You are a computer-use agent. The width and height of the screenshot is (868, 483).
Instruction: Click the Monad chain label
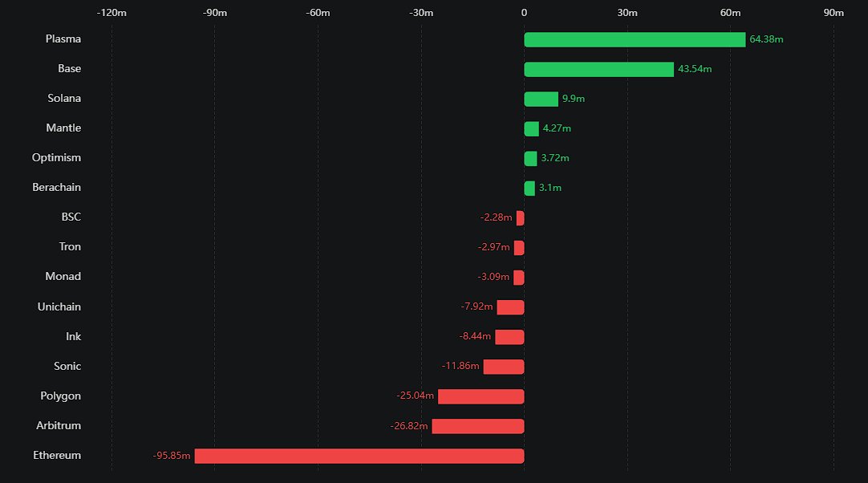[63, 277]
